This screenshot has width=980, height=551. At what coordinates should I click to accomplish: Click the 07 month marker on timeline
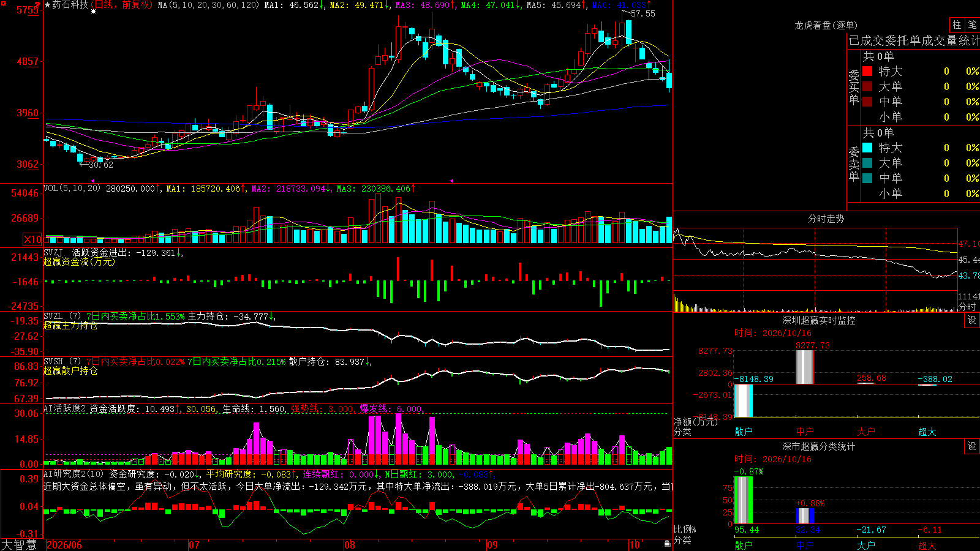[x=194, y=545]
